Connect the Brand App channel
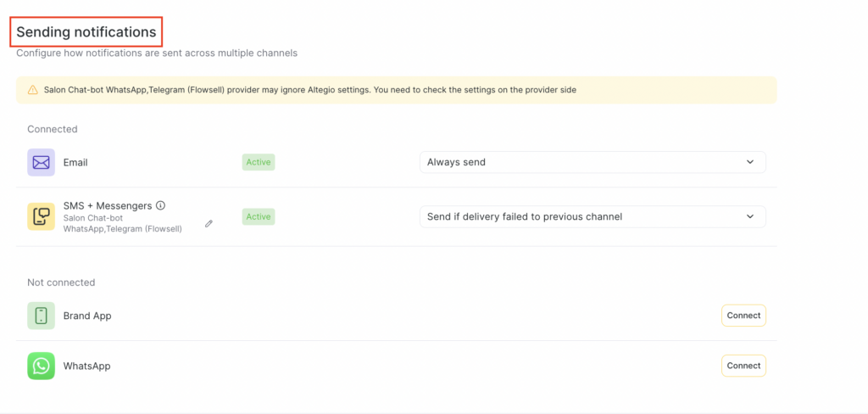Screen dimensions: 868x414 coord(743,316)
